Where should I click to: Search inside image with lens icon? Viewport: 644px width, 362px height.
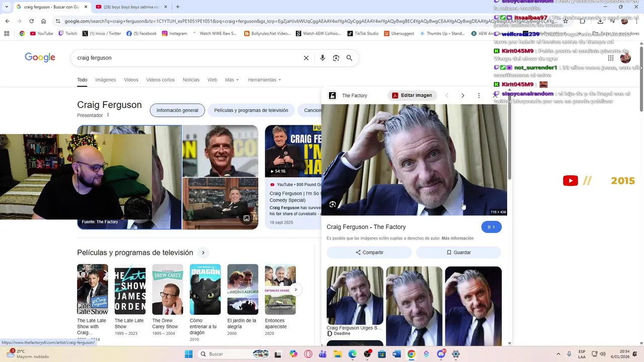(x=333, y=204)
